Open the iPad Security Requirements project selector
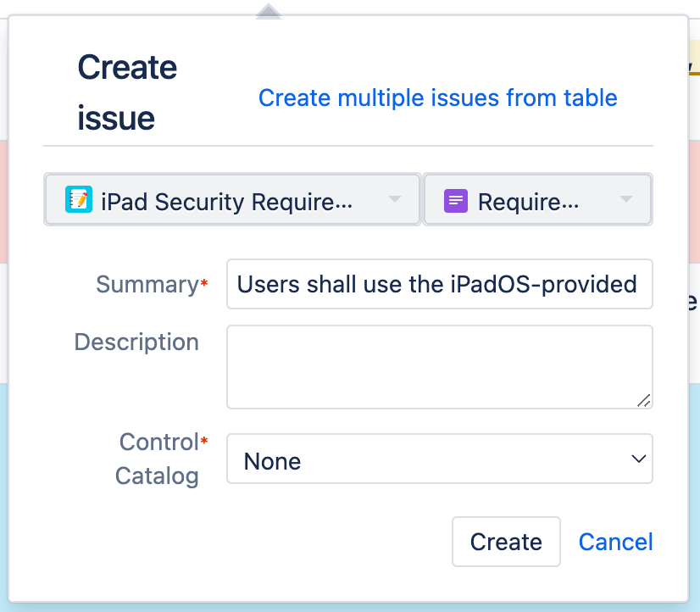 [x=229, y=200]
